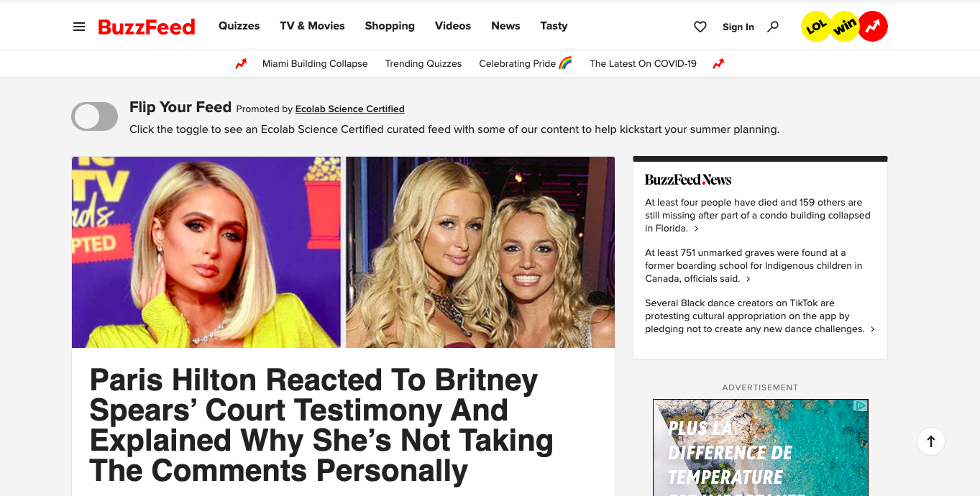
Task: Click the scroll-to-top arrow button
Action: pyautogui.click(x=931, y=441)
